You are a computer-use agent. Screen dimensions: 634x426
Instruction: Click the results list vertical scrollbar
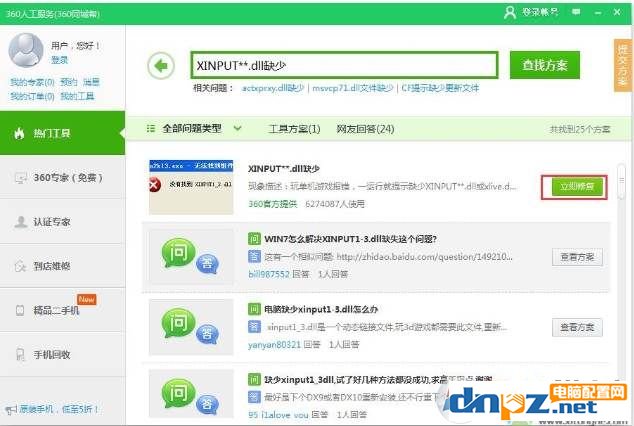click(621, 181)
